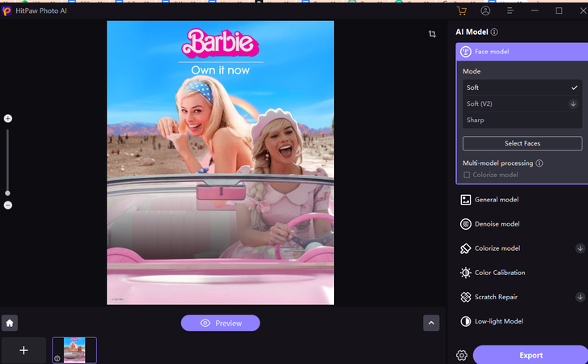Click the AI Model info icon
Image resolution: width=588 pixels, height=364 pixels.
494,32
